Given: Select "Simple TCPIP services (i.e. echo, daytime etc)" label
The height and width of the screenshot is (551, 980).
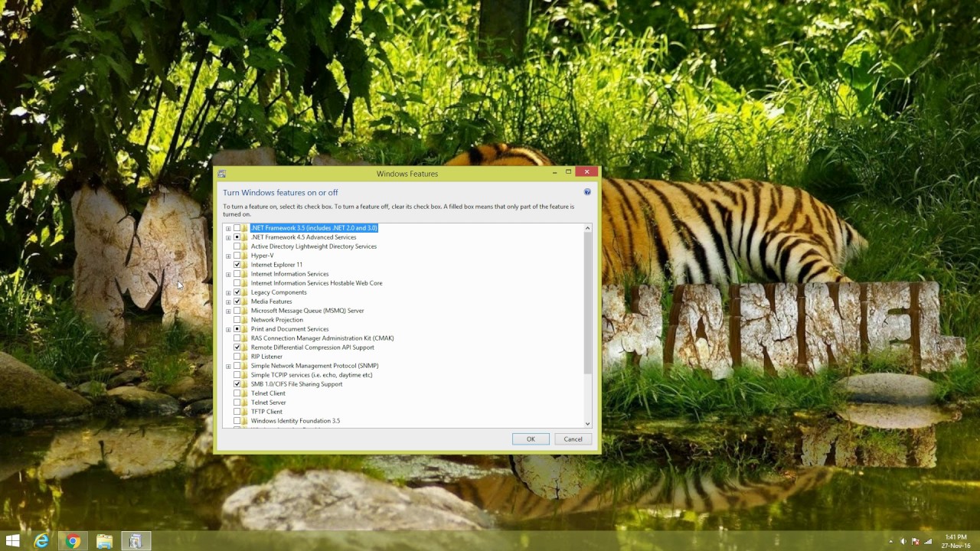Looking at the screenshot, I should (x=312, y=375).
